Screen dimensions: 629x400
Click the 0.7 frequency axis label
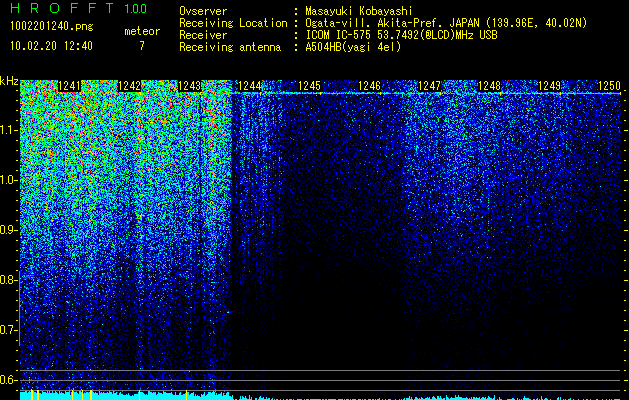tap(9, 330)
